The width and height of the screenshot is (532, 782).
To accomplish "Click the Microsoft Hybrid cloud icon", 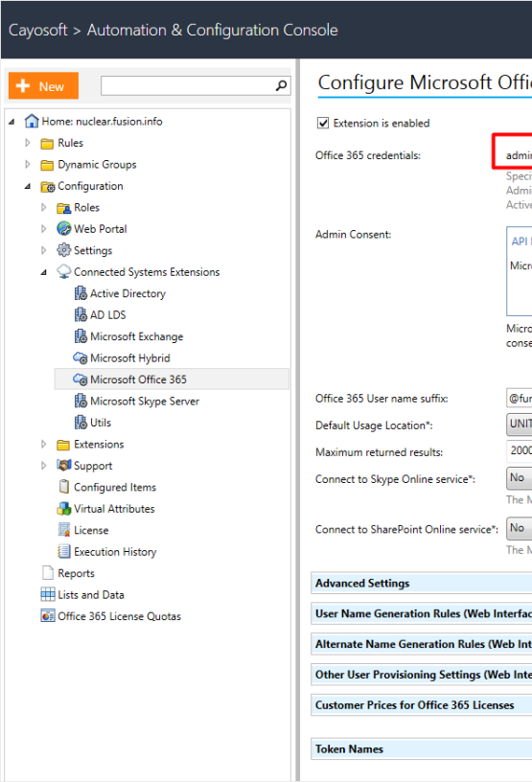I will click(81, 358).
